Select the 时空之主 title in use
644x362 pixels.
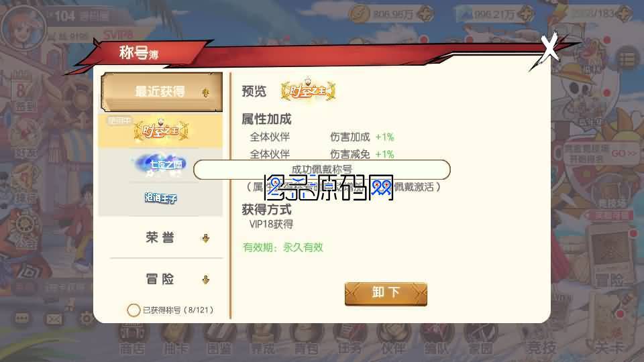(160, 131)
